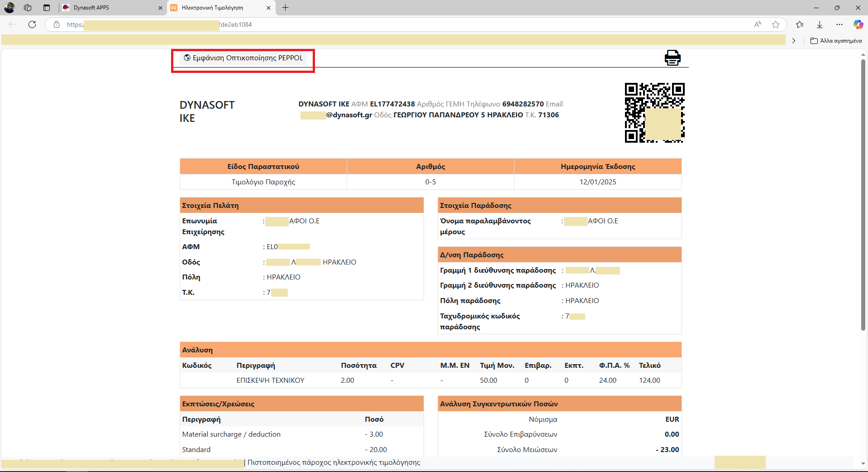Click the browser refresh icon
868x472 pixels.
[x=32, y=24]
